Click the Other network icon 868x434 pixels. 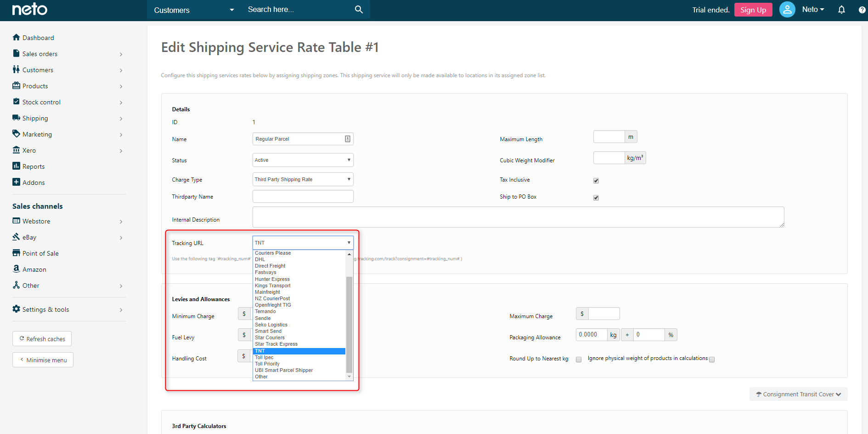tap(17, 285)
